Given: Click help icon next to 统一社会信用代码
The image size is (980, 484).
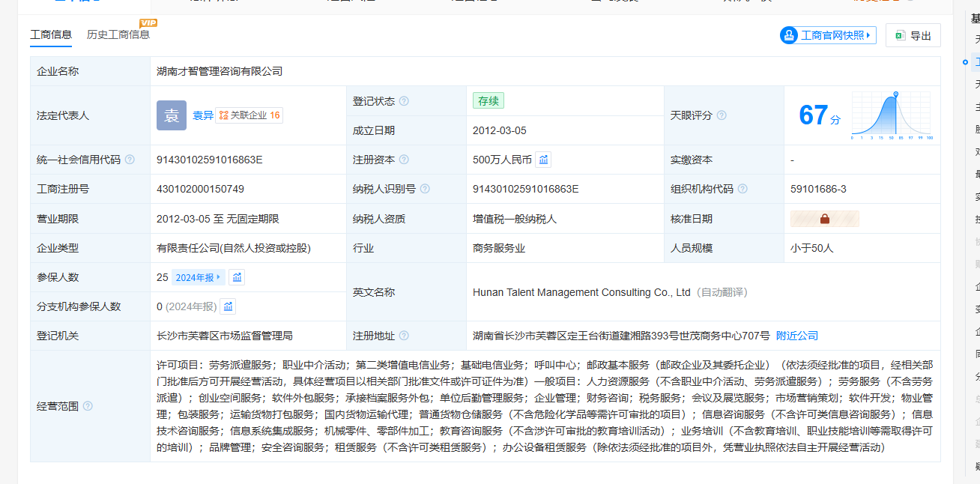Looking at the screenshot, I should (130, 160).
